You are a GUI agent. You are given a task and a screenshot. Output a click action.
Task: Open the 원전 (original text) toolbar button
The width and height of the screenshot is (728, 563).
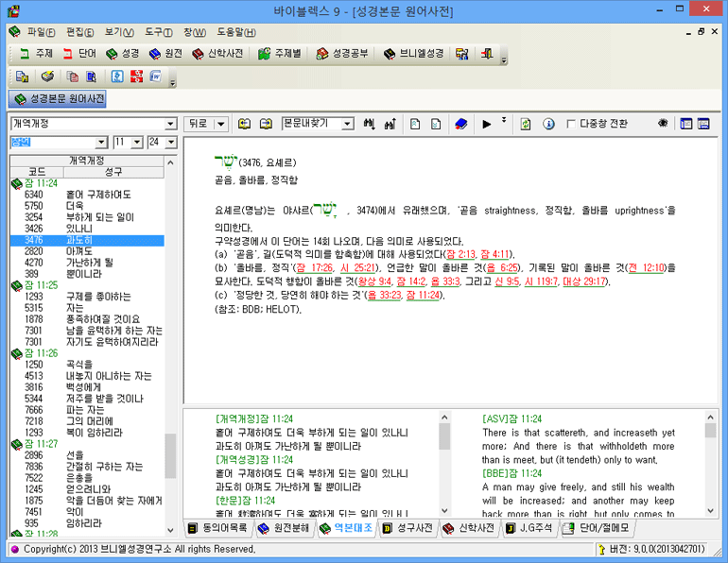pyautogui.click(x=165, y=54)
